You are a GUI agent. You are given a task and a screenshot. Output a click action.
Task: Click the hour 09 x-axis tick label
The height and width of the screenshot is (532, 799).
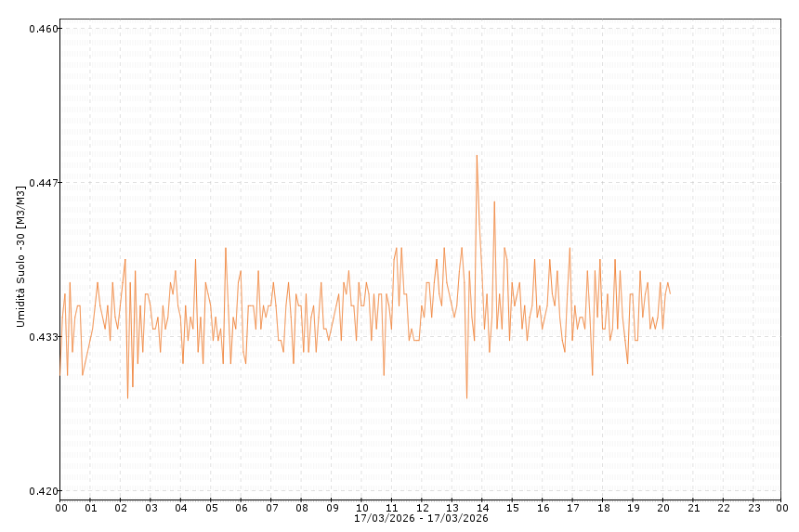(x=332, y=508)
